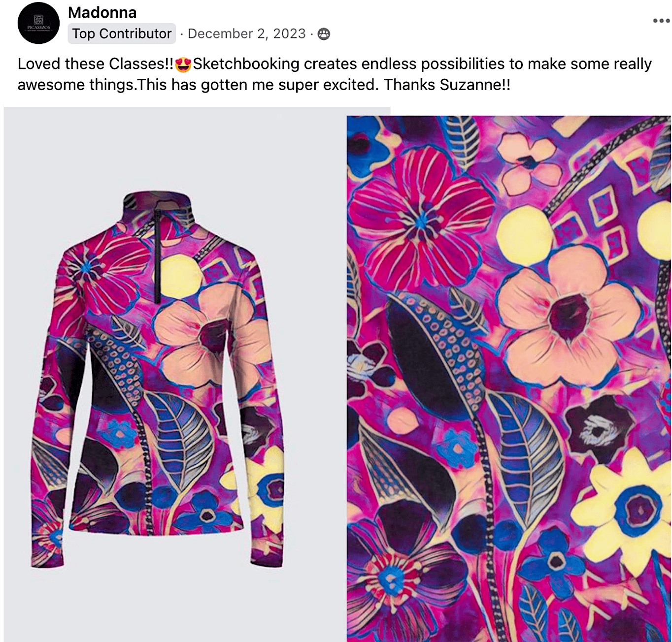Open Madonna's profile name link
Image resolution: width=672 pixels, height=642 pixels.
(102, 12)
